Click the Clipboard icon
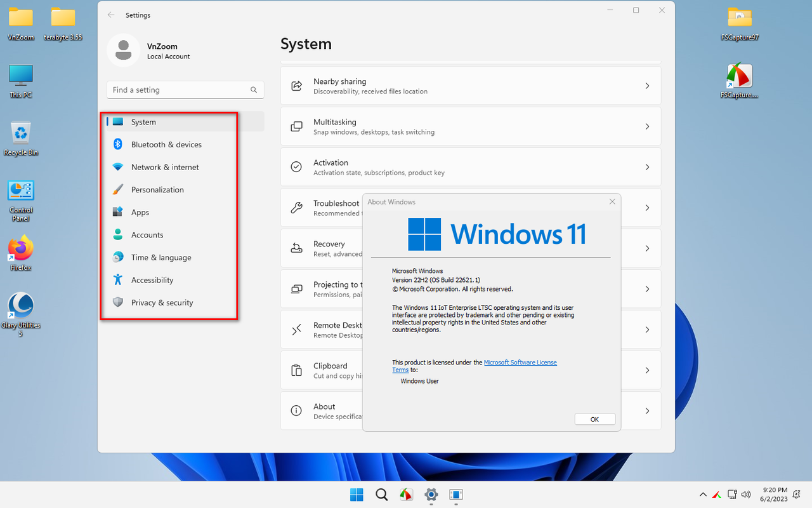 click(296, 370)
